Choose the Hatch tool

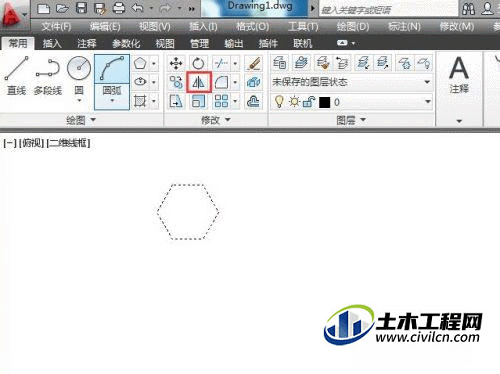tap(140, 101)
